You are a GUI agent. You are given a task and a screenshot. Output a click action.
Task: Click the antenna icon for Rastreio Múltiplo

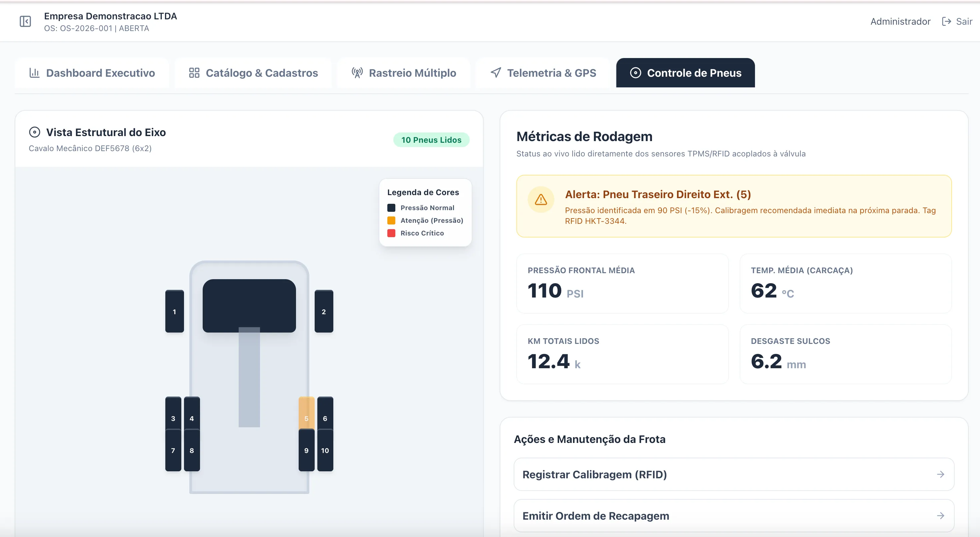pos(357,73)
